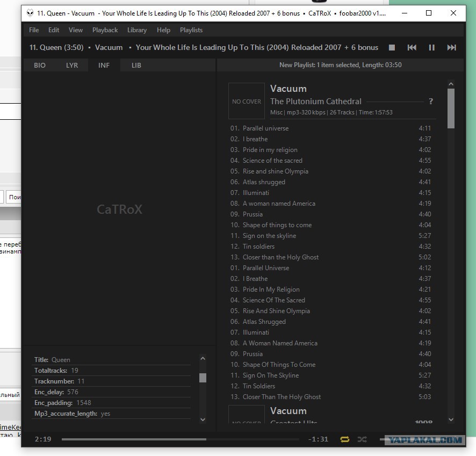This screenshot has width=476, height=456.
Task: Click the New Playlist status header
Action: pos(340,65)
